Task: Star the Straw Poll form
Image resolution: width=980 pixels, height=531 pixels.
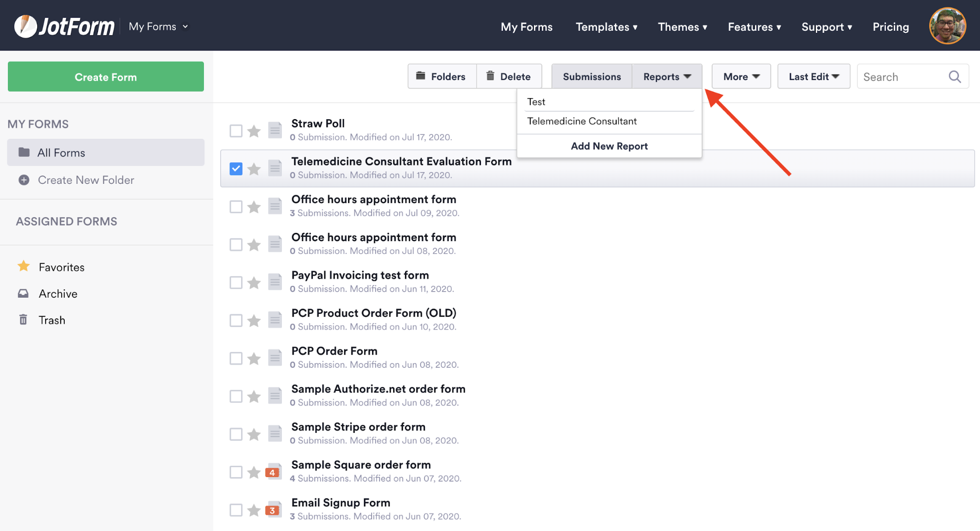Action: click(x=254, y=131)
